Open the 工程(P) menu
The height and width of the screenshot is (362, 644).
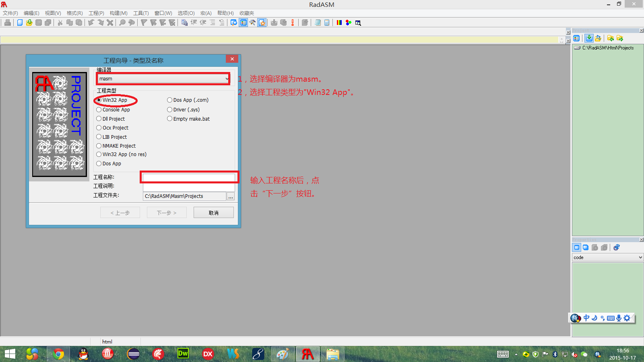96,13
